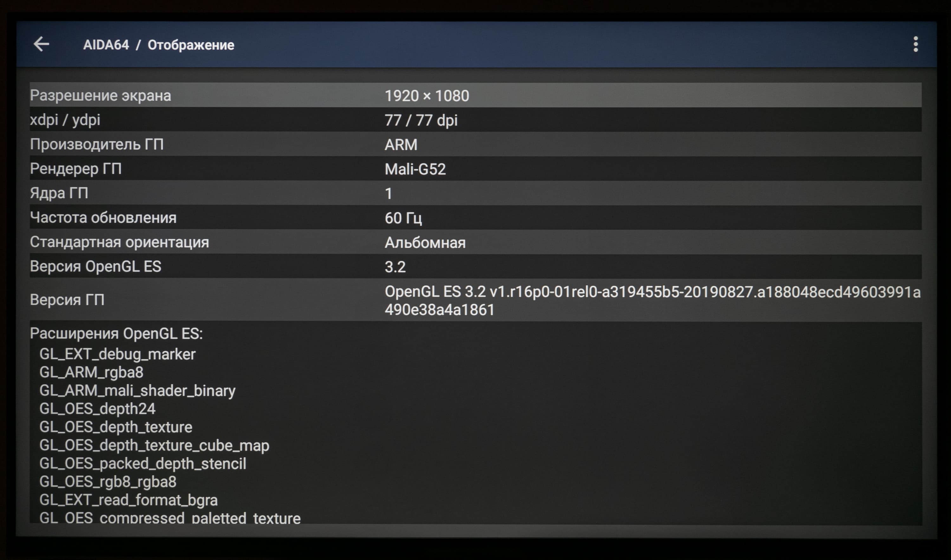Viewport: 951px width, 560px height.
Task: Open the three-dot overflow menu
Action: pyautogui.click(x=915, y=45)
